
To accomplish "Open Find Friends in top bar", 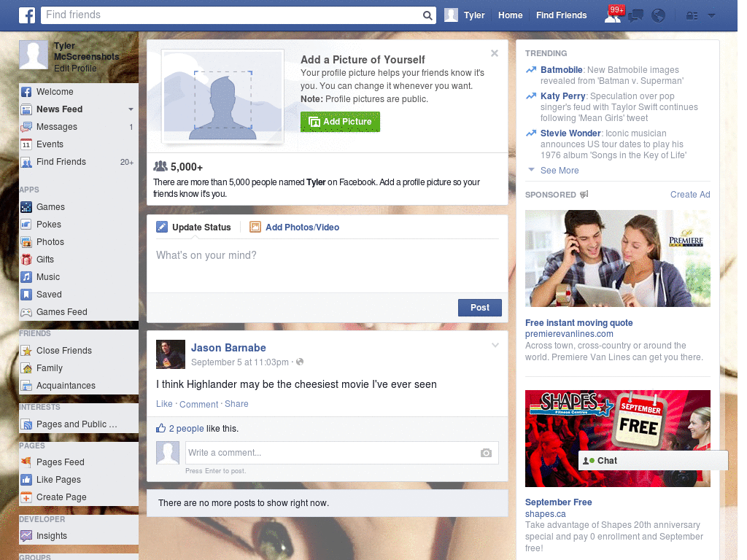I will 561,15.
